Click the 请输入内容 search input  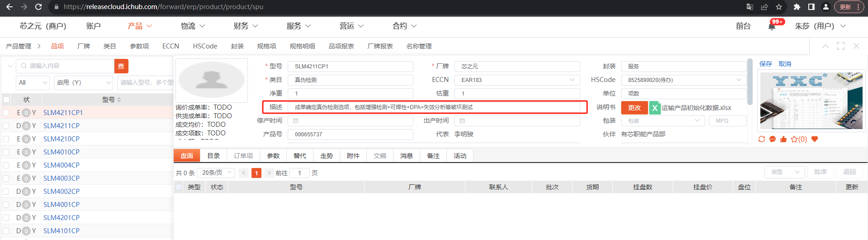coord(65,66)
